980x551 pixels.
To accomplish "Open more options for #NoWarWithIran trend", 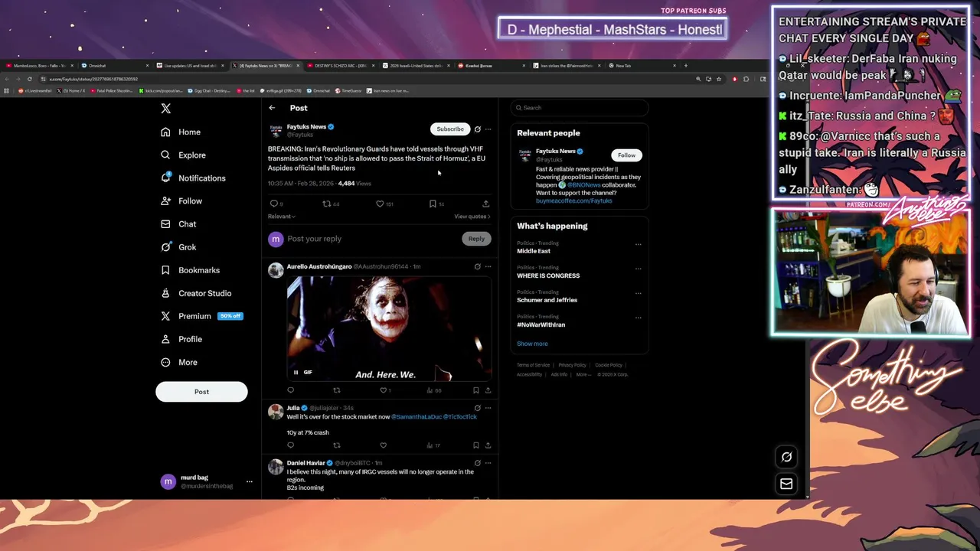I will pyautogui.click(x=639, y=318).
